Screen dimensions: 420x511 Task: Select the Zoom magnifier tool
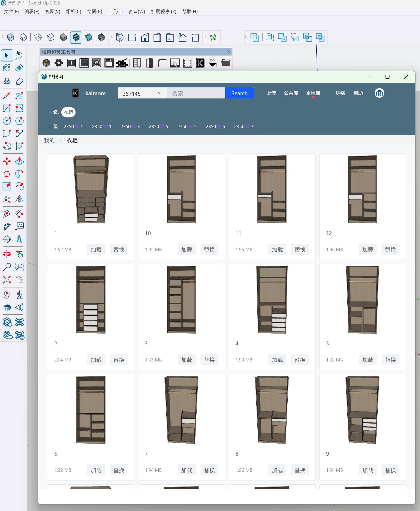pyautogui.click(x=7, y=267)
